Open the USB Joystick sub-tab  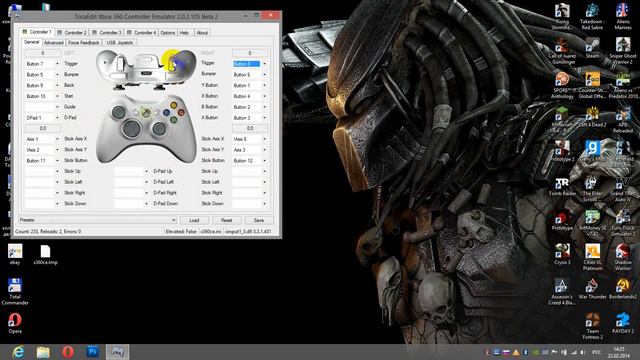pyautogui.click(x=120, y=42)
